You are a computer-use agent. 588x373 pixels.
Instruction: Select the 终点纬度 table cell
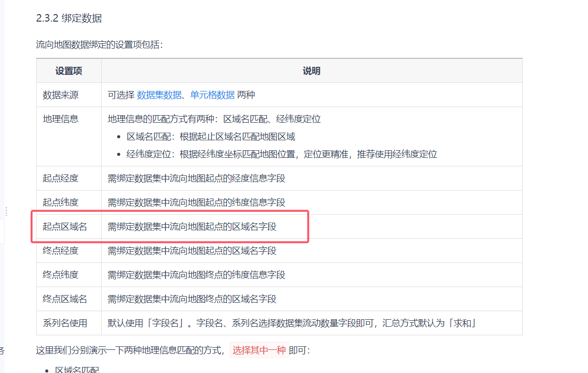coord(60,275)
